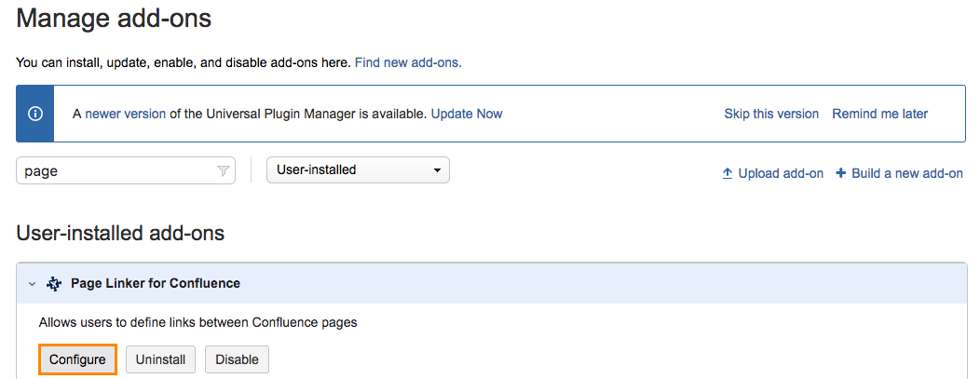Open the Find new add-ons link

(x=408, y=62)
